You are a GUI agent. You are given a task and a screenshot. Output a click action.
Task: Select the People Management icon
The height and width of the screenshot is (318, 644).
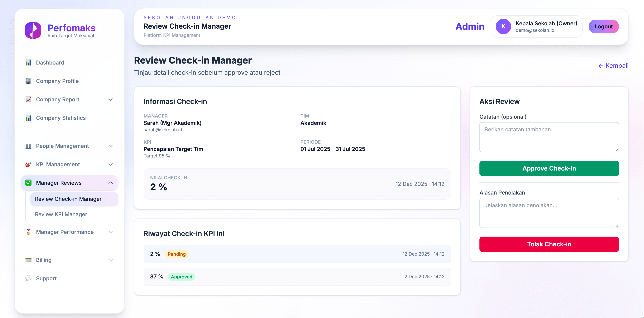pyautogui.click(x=28, y=146)
